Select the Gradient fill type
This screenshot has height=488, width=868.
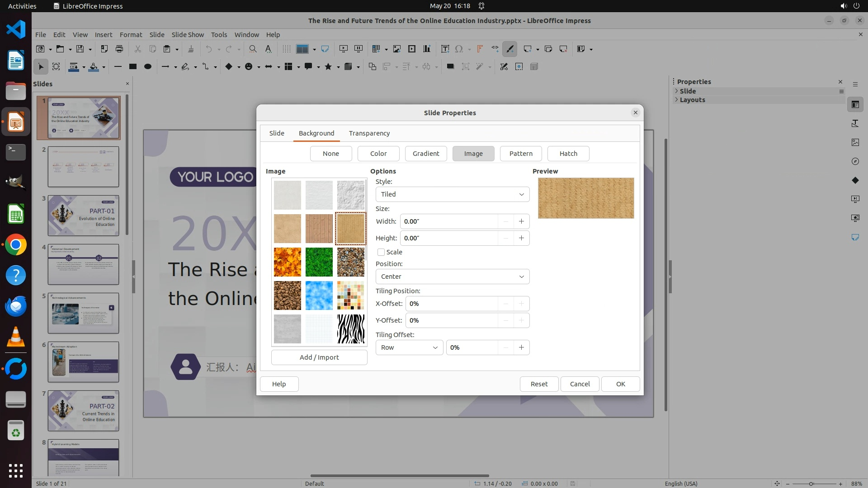point(425,154)
